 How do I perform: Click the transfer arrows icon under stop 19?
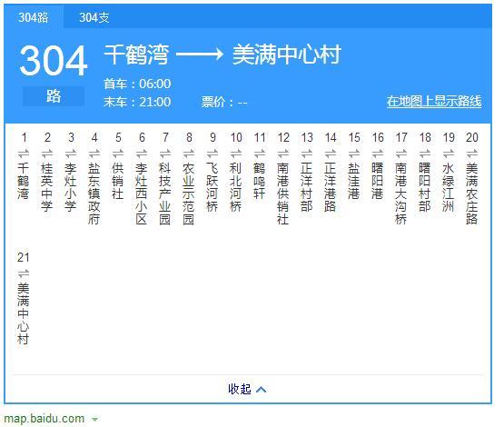(x=449, y=154)
